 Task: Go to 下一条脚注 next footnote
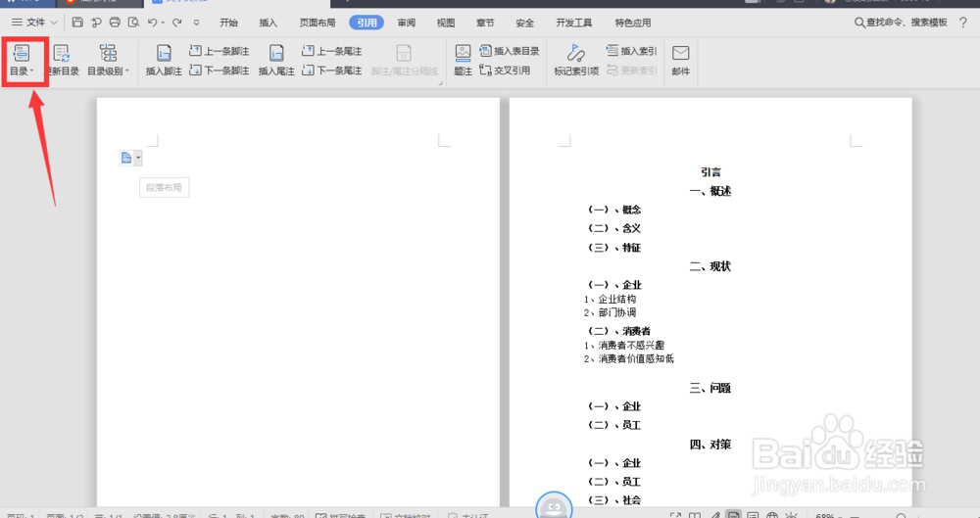click(x=220, y=71)
